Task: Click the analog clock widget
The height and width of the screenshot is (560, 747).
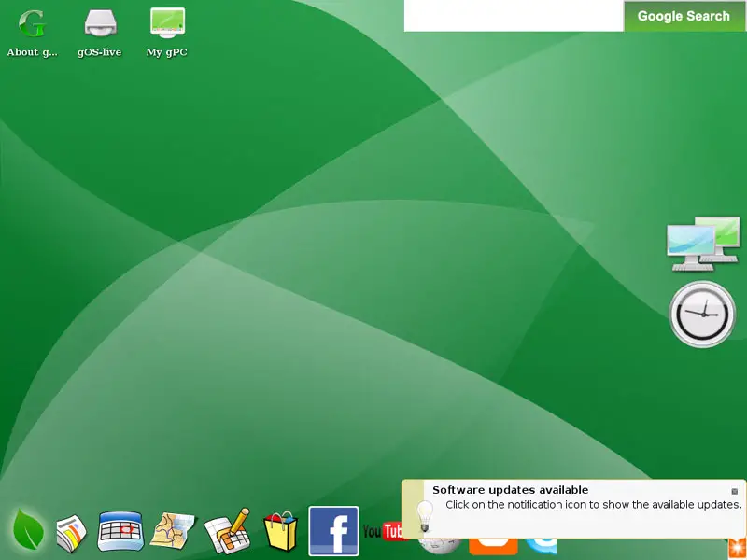Action: tap(702, 314)
